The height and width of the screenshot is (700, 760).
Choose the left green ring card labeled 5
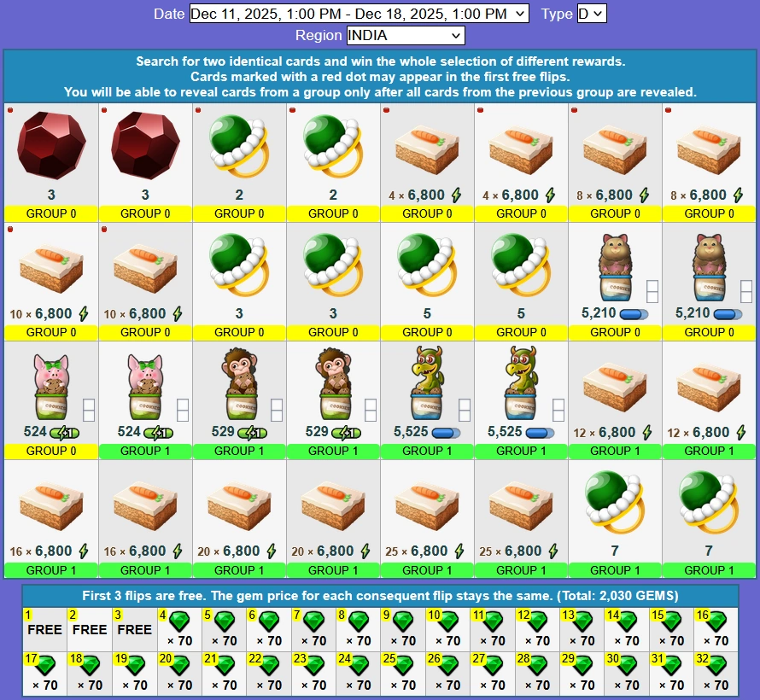point(427,282)
